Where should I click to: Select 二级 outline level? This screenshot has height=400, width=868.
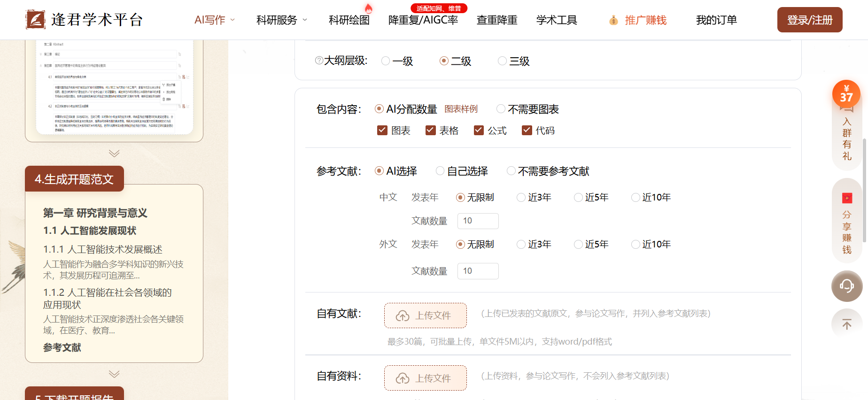point(444,61)
